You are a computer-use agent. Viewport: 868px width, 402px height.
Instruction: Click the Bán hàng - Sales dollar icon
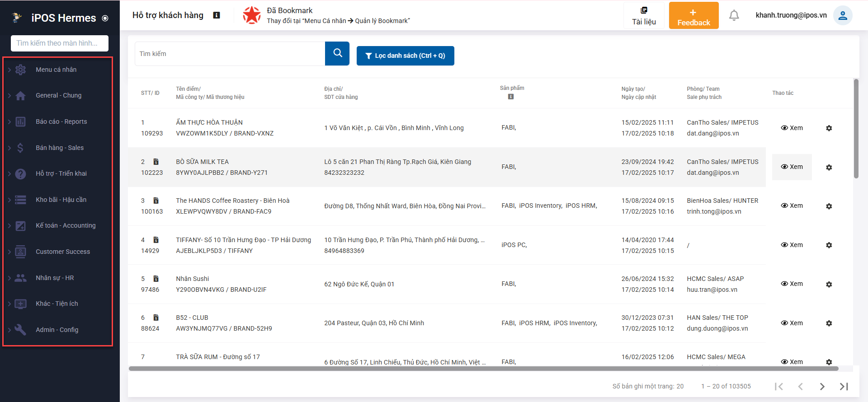coord(20,148)
